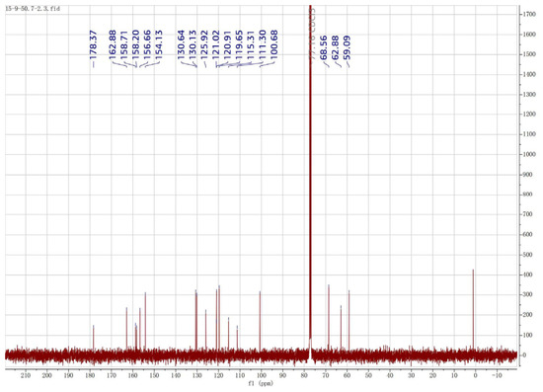
Task: Click the tall CDCl3 solvent peak
Action: pos(310,173)
